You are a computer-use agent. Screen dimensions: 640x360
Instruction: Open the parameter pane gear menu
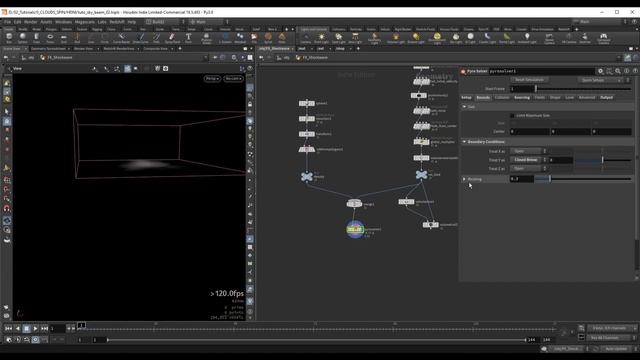[600, 71]
